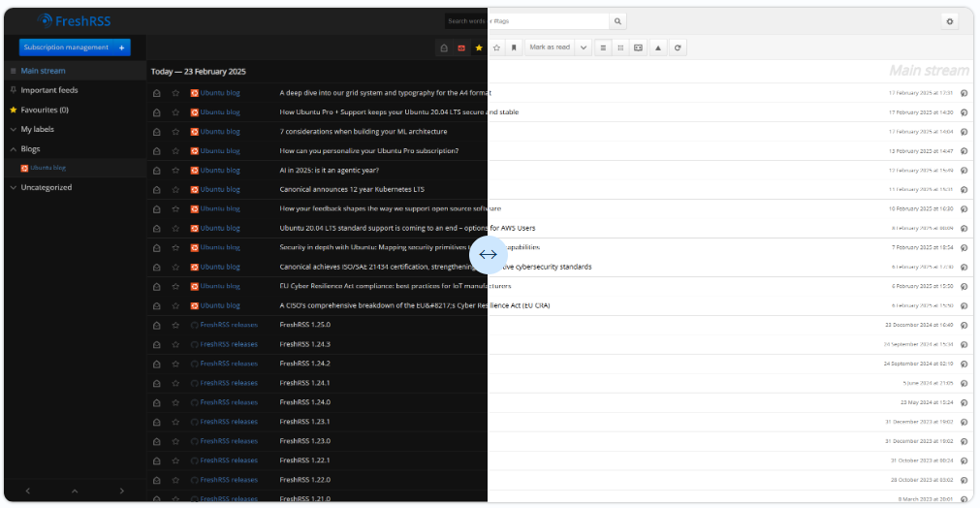This screenshot has height=508, width=980.
Task: Switch to reader view
Action: 638,48
